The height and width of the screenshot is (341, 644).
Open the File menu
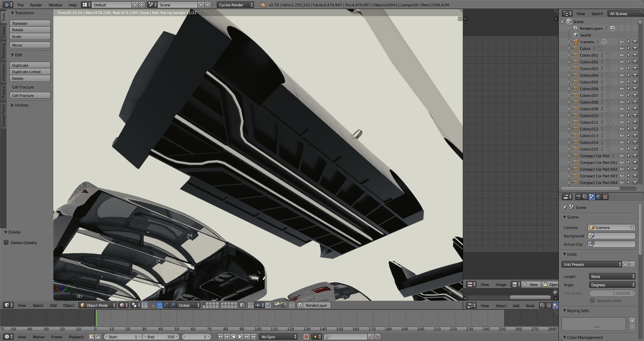click(20, 5)
